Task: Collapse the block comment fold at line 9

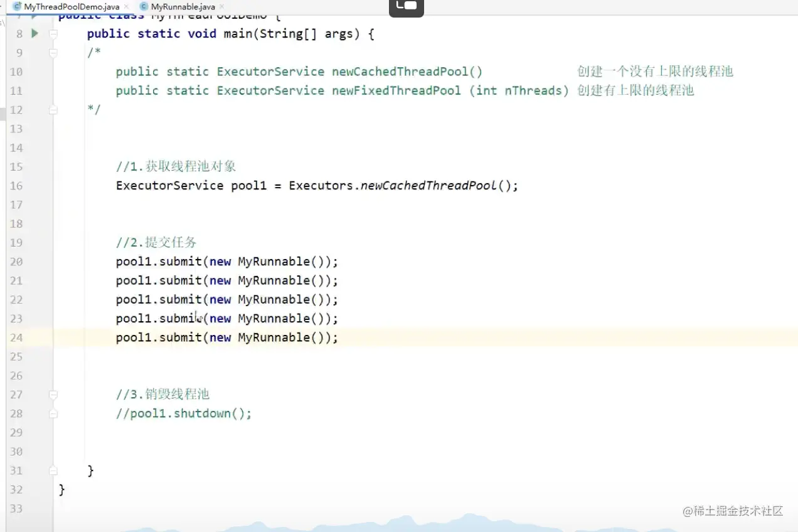Action: [53, 53]
